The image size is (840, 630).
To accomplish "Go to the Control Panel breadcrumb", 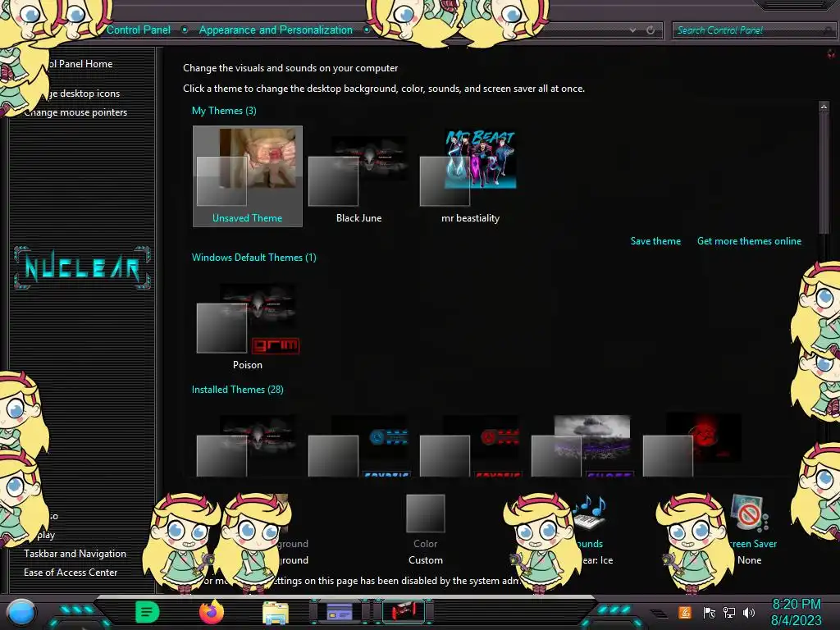I will 138,30.
